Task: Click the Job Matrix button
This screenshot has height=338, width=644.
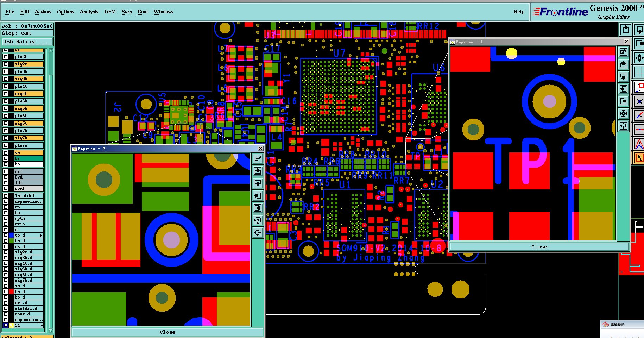Action: (x=27, y=42)
